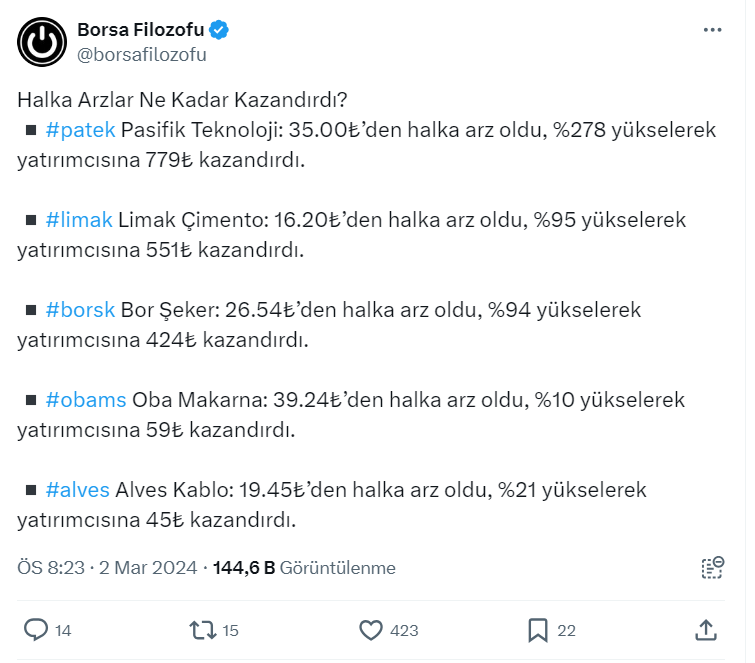Open the #patek hashtag
The height and width of the screenshot is (663, 755).
[x=80, y=130]
